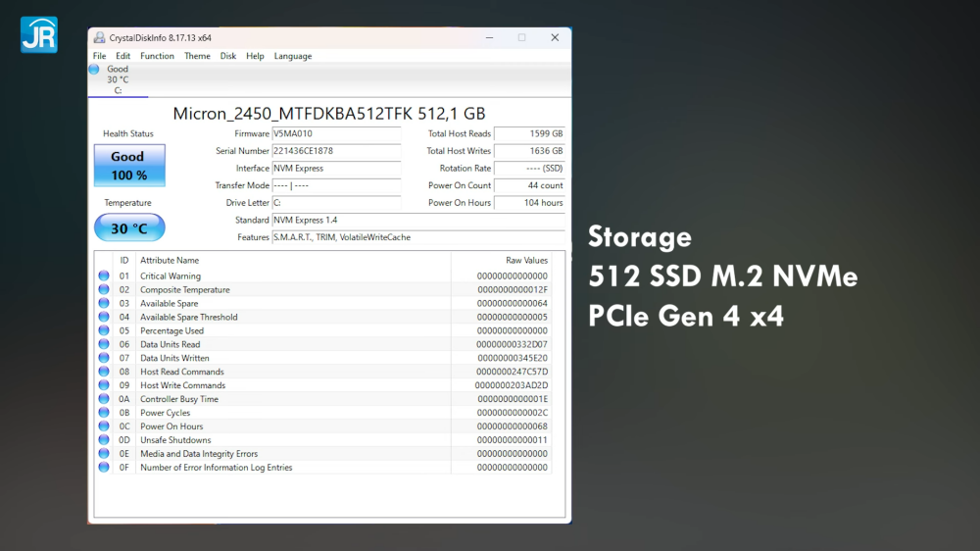Click the status circle for Number of Error Information Log Entries

104,468
